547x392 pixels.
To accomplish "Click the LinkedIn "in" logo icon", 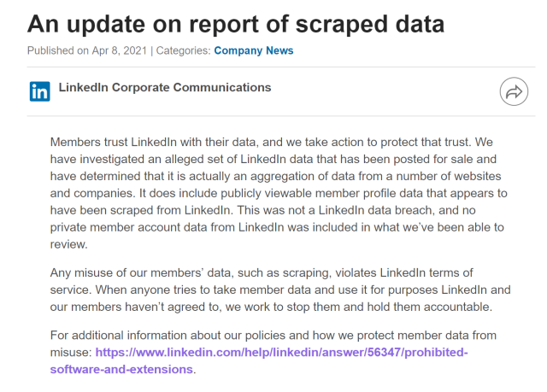I will click(39, 91).
